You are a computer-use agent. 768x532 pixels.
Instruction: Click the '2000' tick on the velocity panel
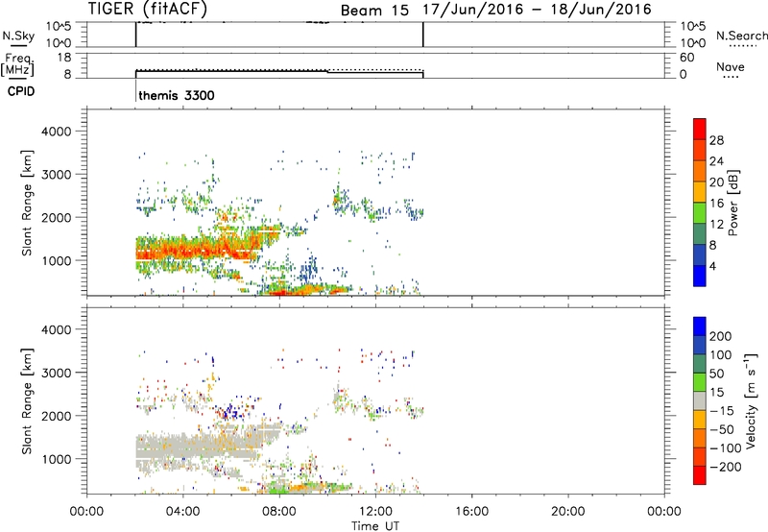(57, 416)
